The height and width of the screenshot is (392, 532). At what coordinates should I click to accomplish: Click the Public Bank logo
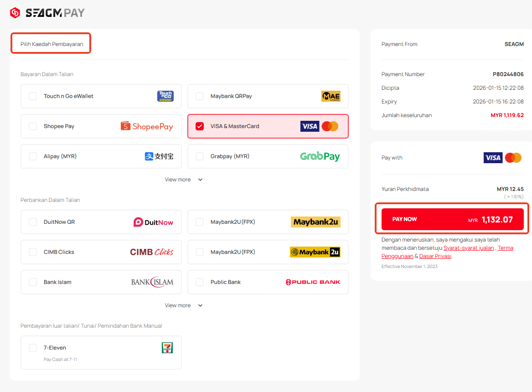(313, 282)
